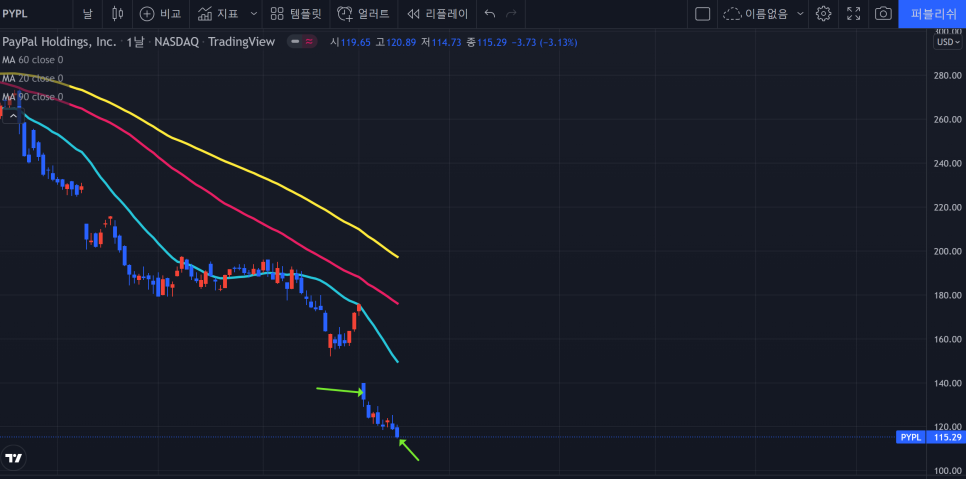Select the MA 20 close 0 indicator
Screen dimensions: 966x479
click(x=33, y=78)
